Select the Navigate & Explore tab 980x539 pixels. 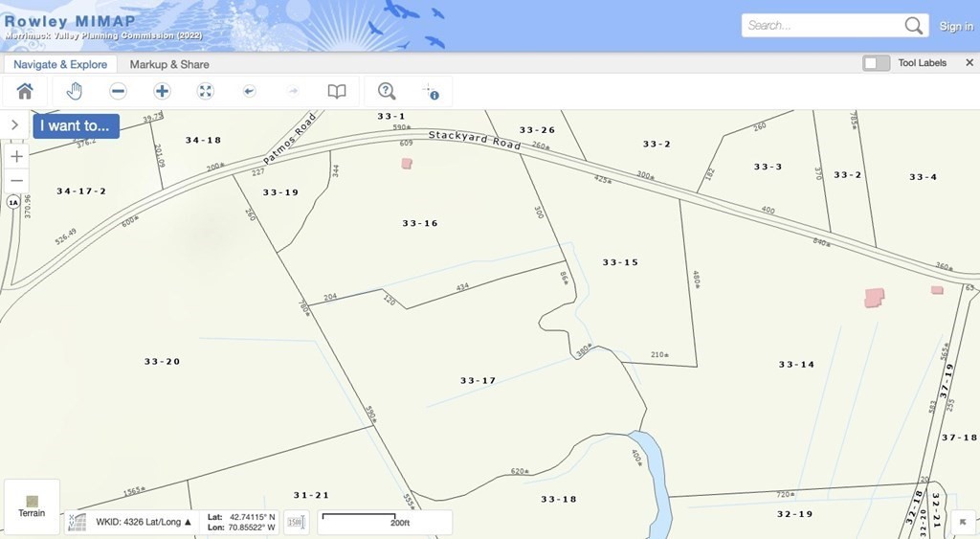tap(60, 64)
